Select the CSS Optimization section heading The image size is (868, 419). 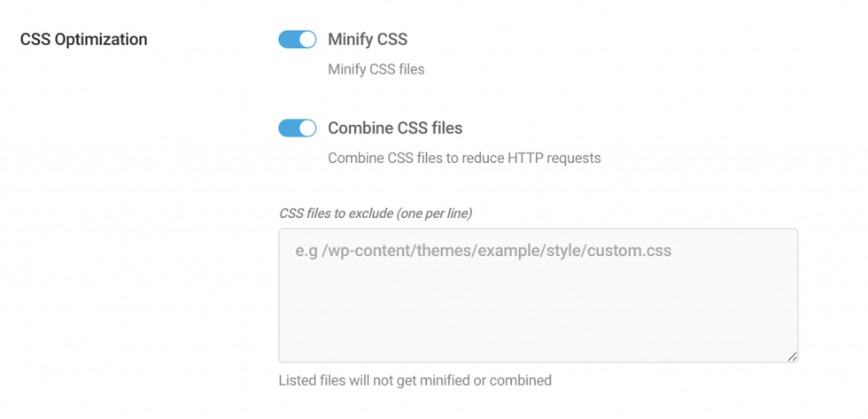pos(83,40)
